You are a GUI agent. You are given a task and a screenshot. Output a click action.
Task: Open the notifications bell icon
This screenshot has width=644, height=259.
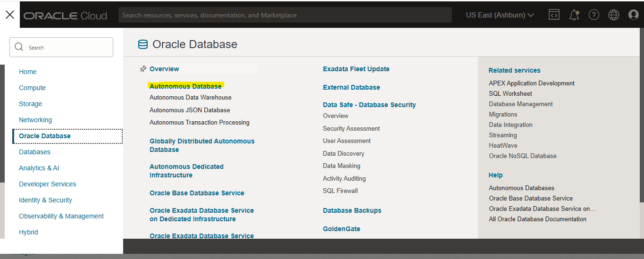point(574,15)
